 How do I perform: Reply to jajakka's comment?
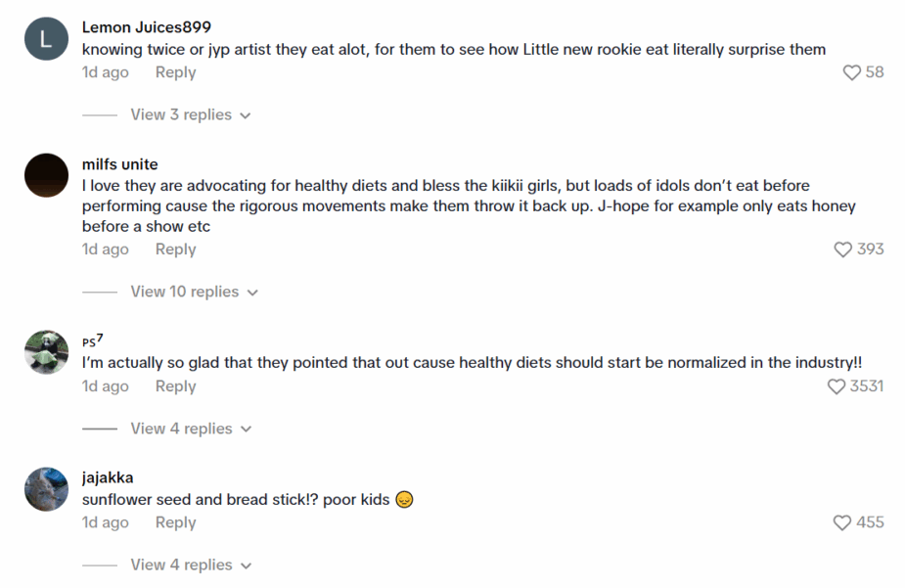pyautogui.click(x=175, y=522)
